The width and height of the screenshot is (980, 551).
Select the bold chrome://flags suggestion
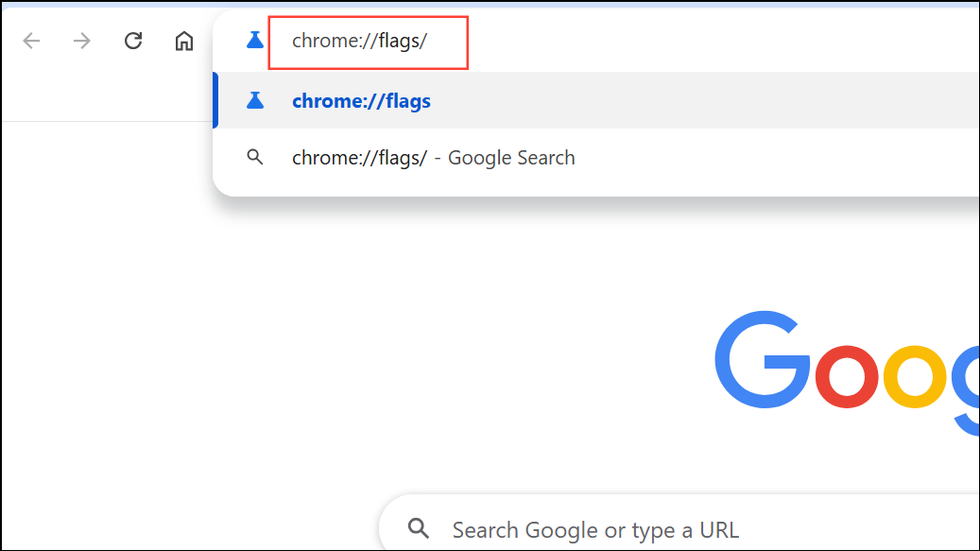pos(361,101)
